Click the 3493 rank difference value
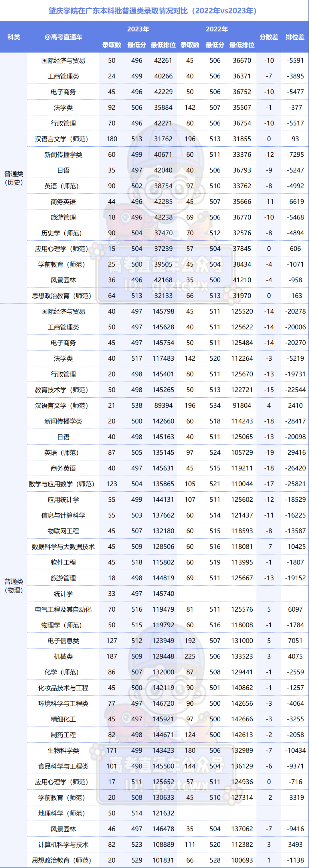Image resolution: width=309 pixels, height=868 pixels. (x=295, y=844)
